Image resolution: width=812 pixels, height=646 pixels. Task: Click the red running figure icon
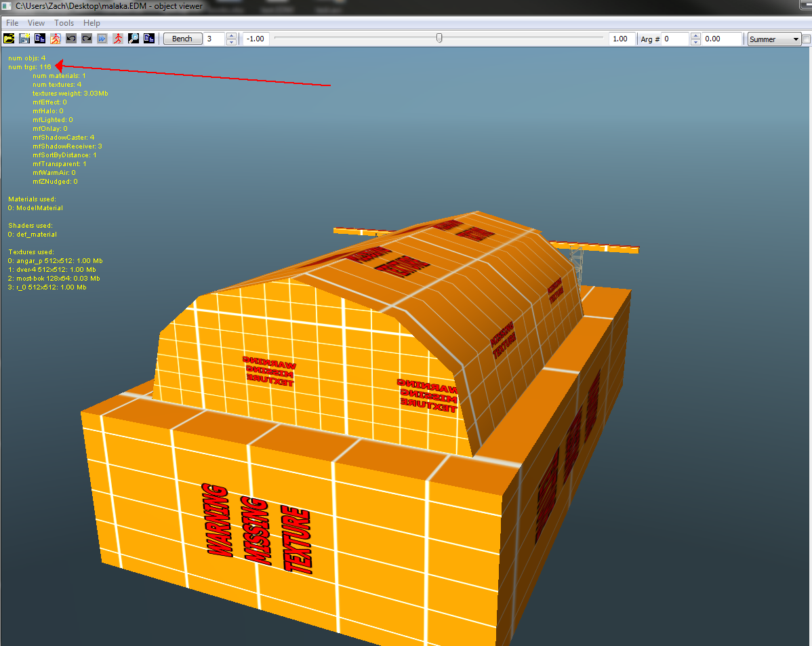click(x=117, y=39)
